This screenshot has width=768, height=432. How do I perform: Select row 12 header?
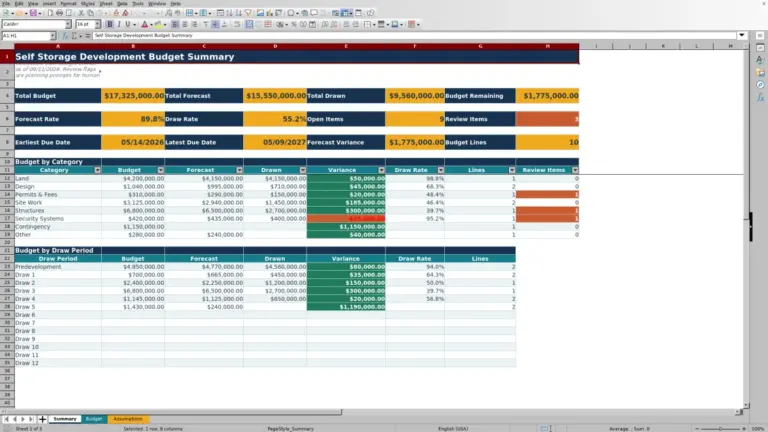click(7, 178)
